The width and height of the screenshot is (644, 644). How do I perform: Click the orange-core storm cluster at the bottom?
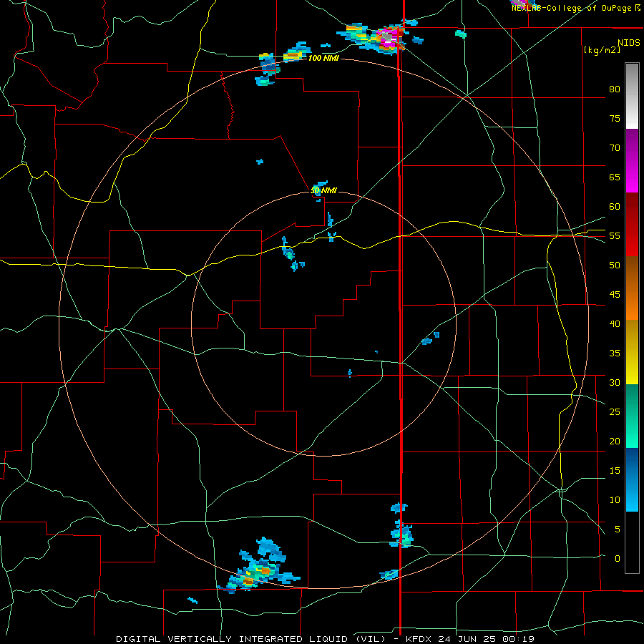pos(260,566)
